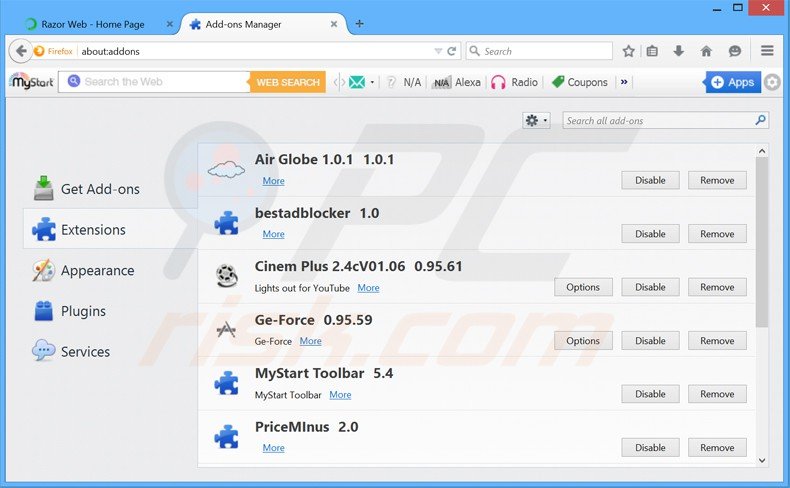
Task: Disable the Ge-Force extension
Action: pos(650,341)
